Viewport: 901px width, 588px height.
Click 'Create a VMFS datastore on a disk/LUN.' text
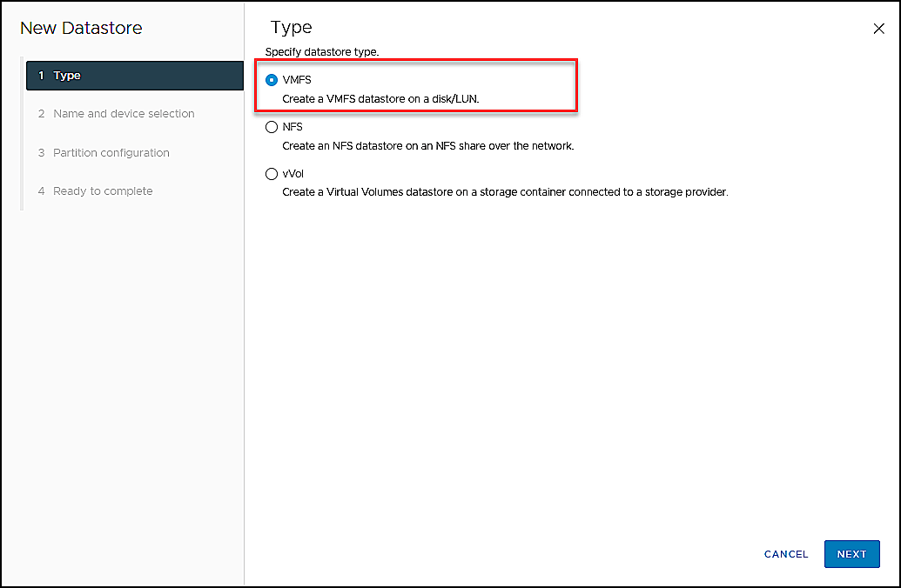[x=380, y=99]
